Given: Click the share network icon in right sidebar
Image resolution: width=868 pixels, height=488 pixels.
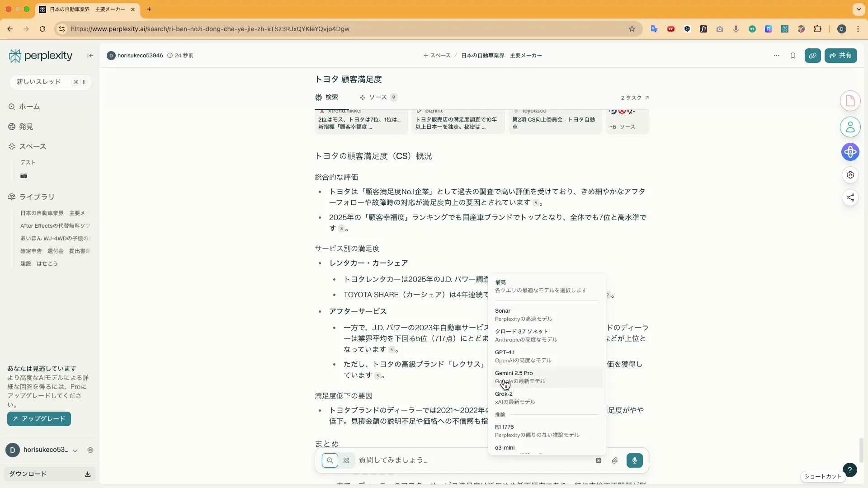Looking at the screenshot, I should point(850,197).
